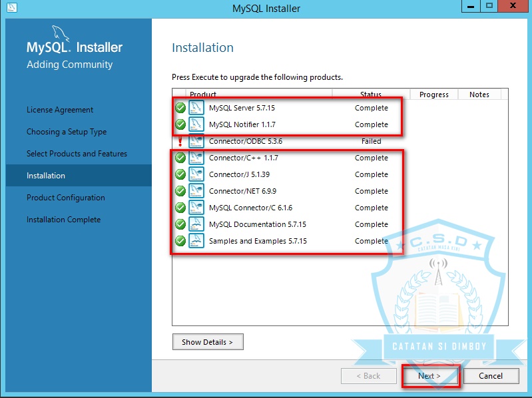This screenshot has height=398, width=532.
Task: Click the MySQL dolphin logo in the sidebar
Action: [61, 33]
